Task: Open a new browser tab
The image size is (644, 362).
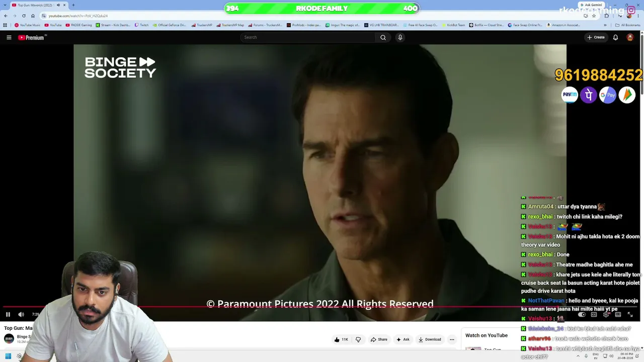Action: 73,5
